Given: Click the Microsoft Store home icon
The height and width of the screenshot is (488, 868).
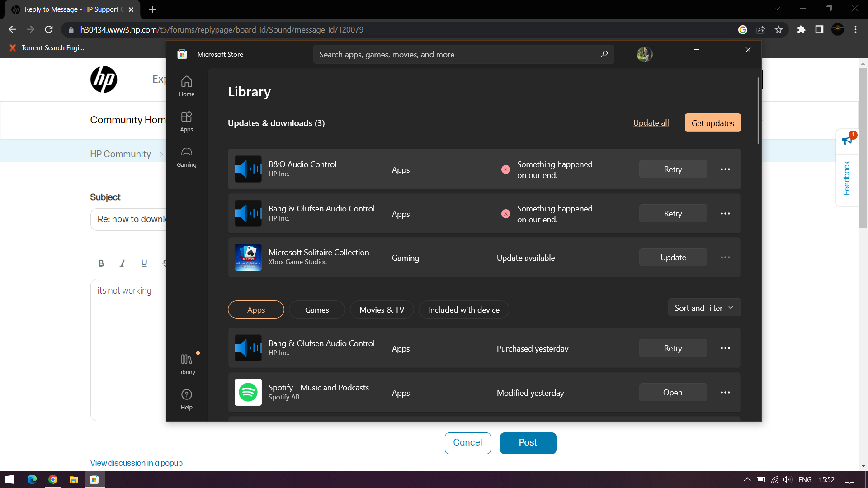Looking at the screenshot, I should click(187, 86).
